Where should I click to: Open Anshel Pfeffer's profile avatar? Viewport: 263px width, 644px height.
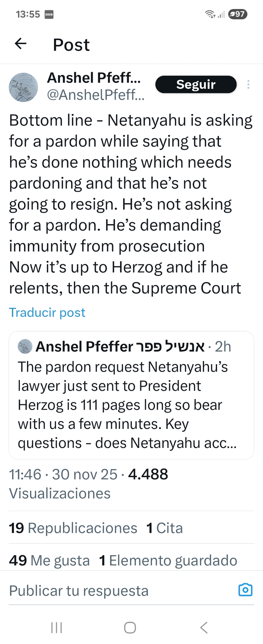[x=23, y=87]
